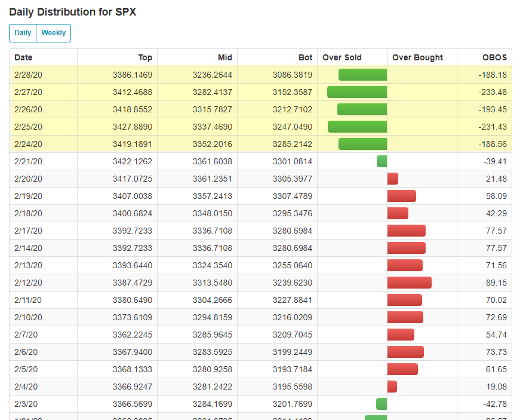Click the Mid column header
Viewport: 523px width, 420px height.
224,57
